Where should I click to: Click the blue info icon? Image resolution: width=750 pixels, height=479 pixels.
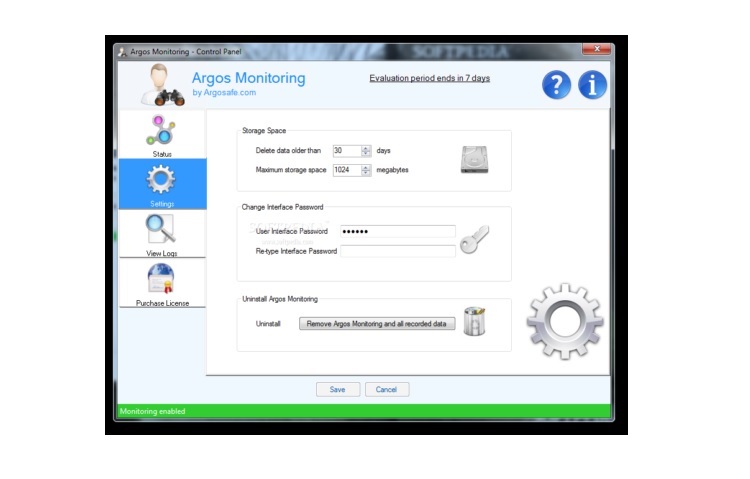point(592,85)
